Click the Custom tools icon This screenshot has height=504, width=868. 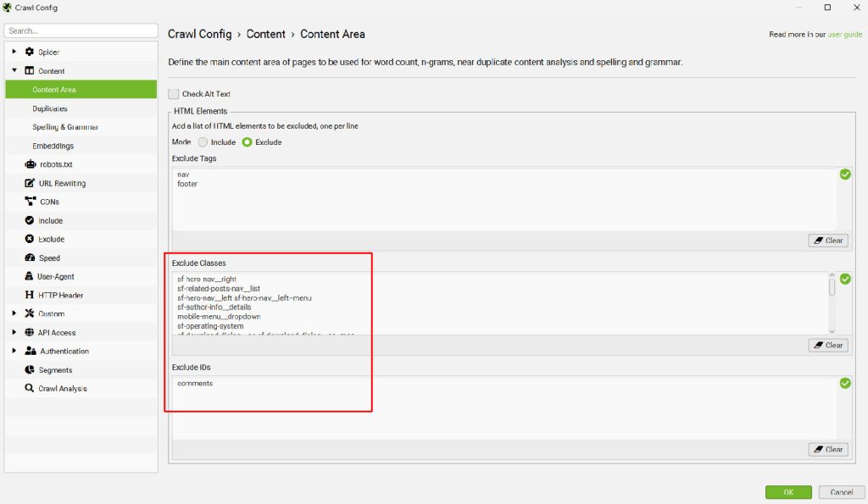point(30,313)
